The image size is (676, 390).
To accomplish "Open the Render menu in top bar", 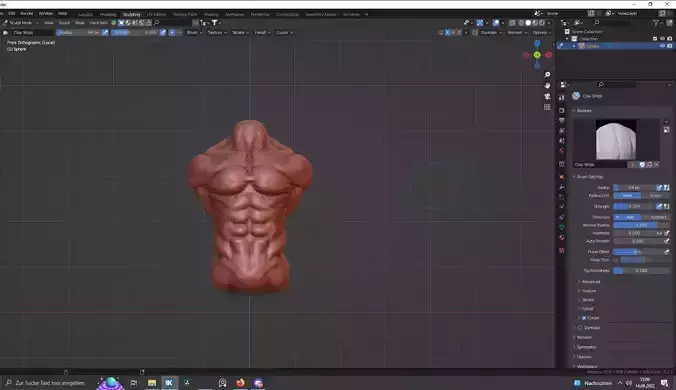I will (27, 14).
